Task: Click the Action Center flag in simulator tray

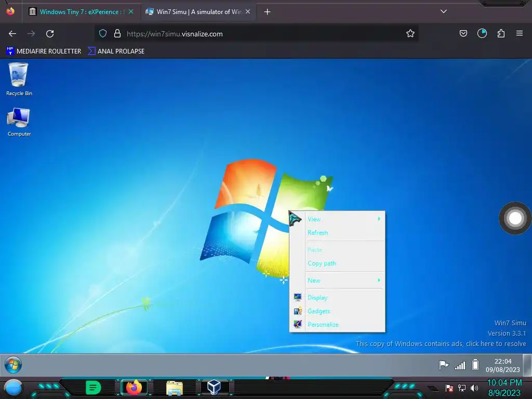Action: (x=444, y=365)
